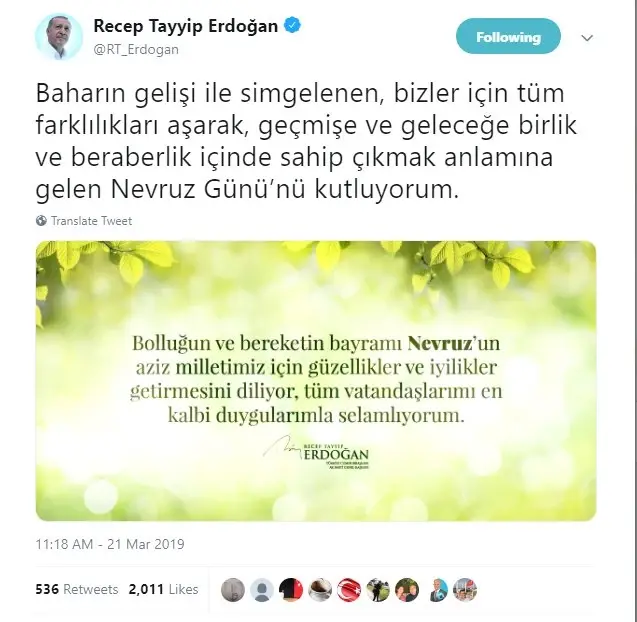
Task: View the 536 Retweets list
Action: coord(77,589)
